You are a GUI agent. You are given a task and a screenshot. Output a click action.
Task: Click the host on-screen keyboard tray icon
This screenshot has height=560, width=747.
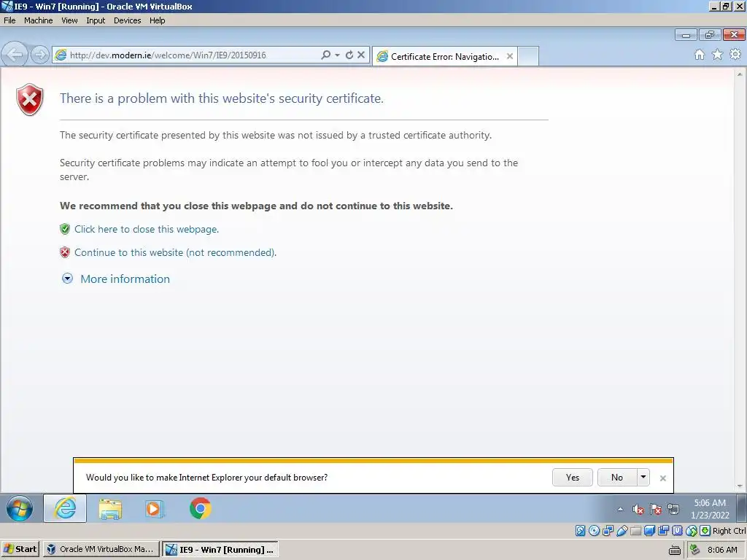tap(675, 550)
